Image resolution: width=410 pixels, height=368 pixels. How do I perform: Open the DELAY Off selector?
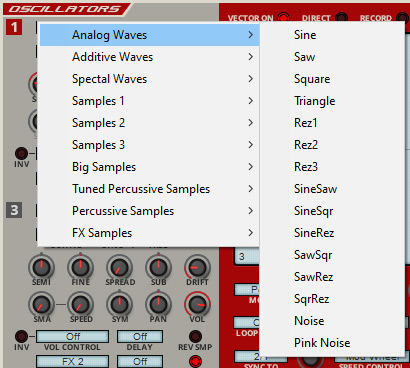(x=140, y=336)
